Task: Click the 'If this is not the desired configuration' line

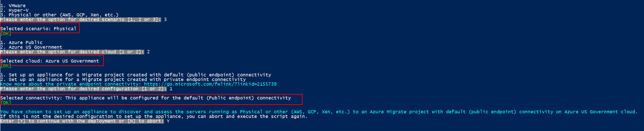Action: pos(154,117)
